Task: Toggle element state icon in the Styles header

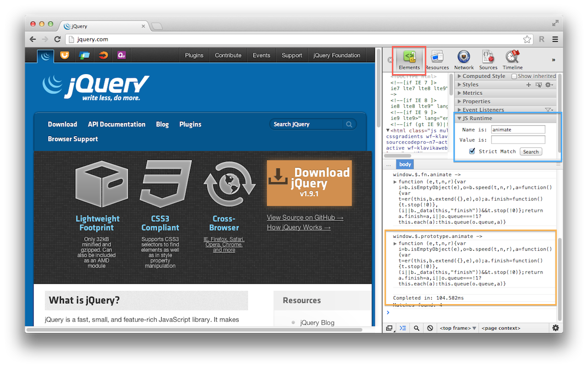Action: tap(538, 85)
